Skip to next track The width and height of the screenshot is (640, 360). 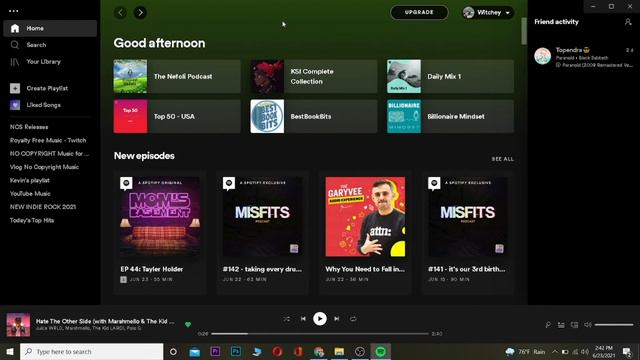click(337, 319)
